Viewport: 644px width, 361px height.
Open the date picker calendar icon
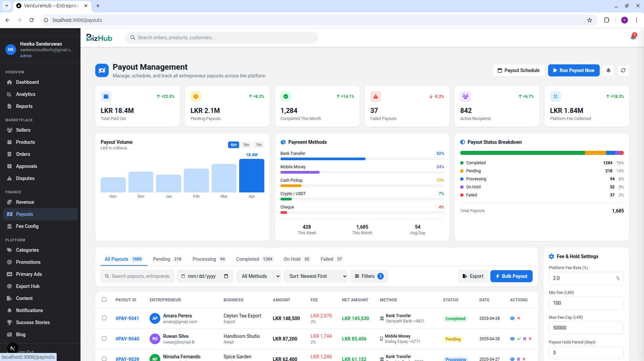click(x=226, y=276)
